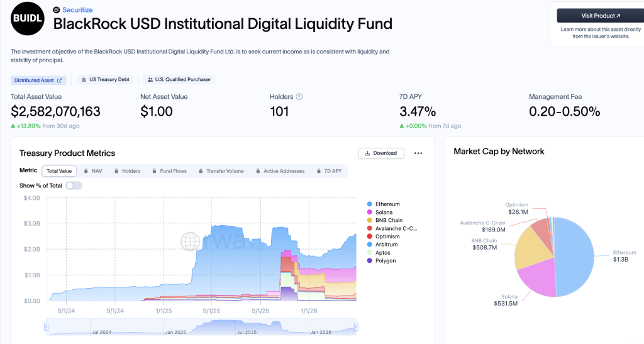This screenshot has width=644, height=344.
Task: Toggle BNB Chain series in legend
Action: 384,221
